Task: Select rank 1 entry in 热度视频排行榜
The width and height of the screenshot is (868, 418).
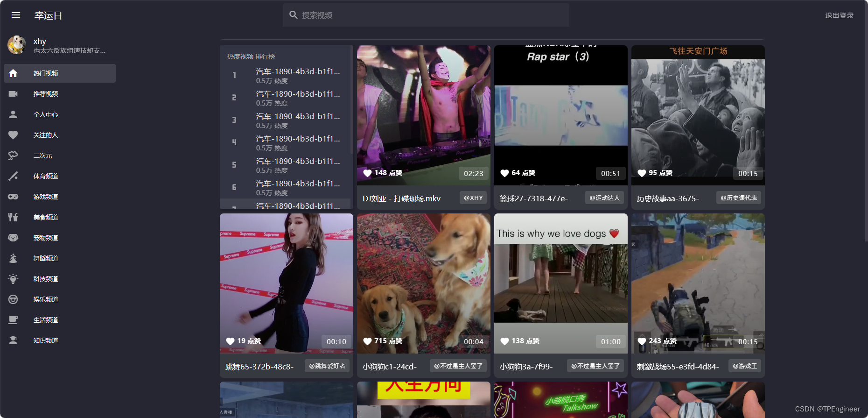Action: coord(285,75)
